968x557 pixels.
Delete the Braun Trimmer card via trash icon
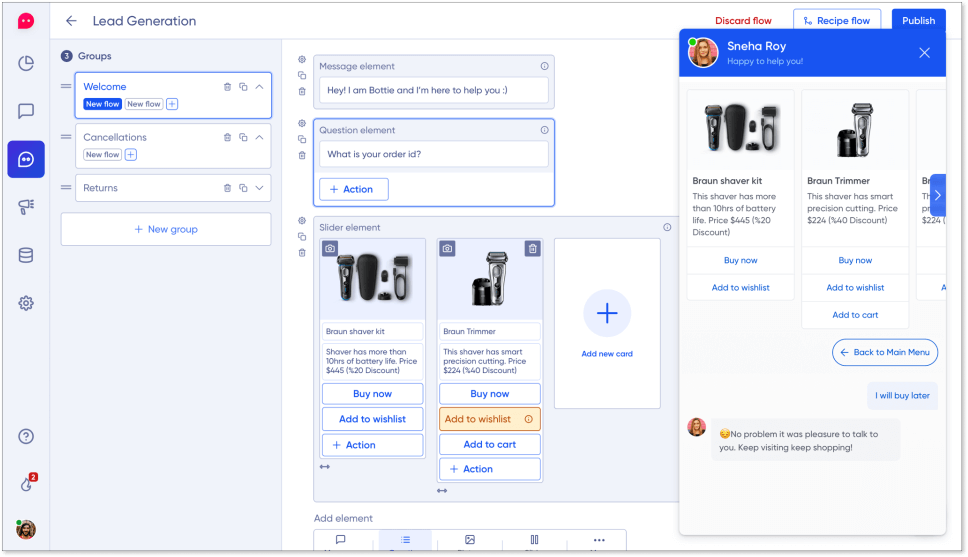[532, 248]
